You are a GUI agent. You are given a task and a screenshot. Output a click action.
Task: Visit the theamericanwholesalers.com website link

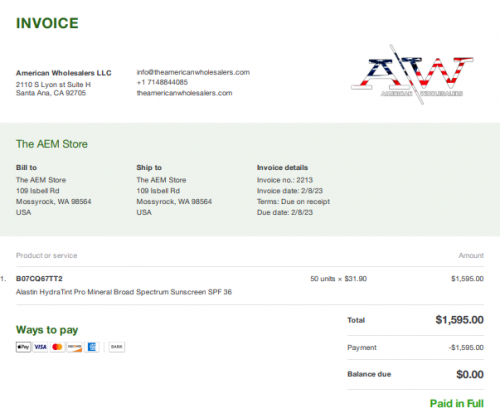184,93
